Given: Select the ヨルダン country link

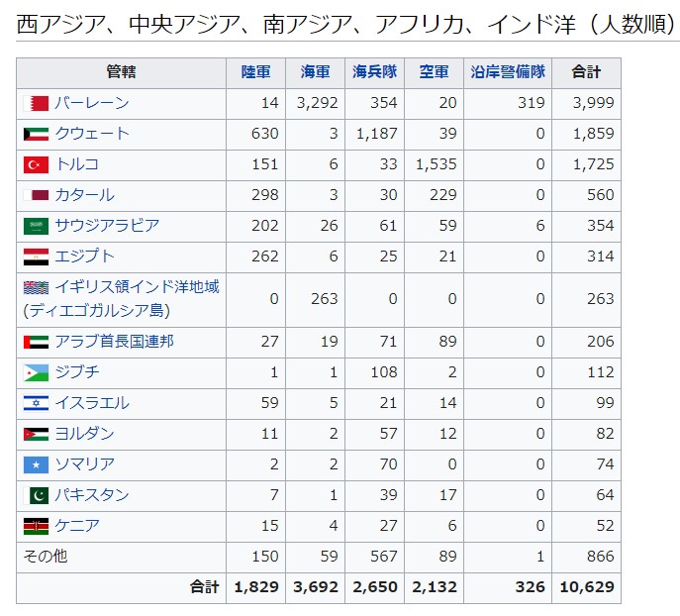Looking at the screenshot, I should [x=84, y=434].
